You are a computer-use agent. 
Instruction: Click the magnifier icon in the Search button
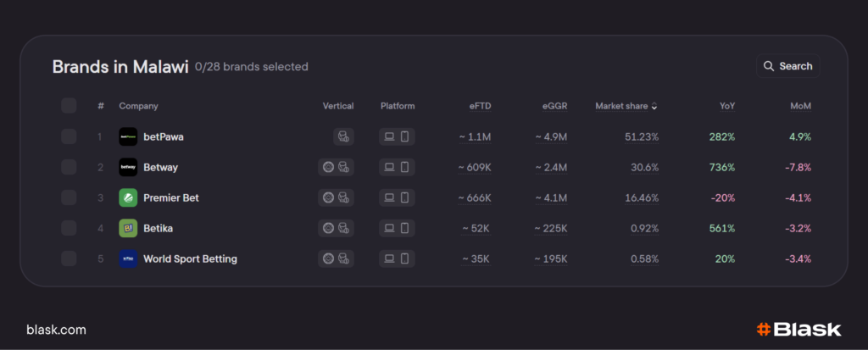tap(769, 66)
